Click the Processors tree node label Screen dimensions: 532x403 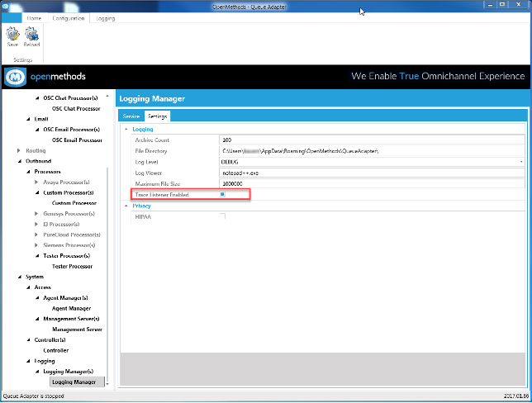point(48,172)
